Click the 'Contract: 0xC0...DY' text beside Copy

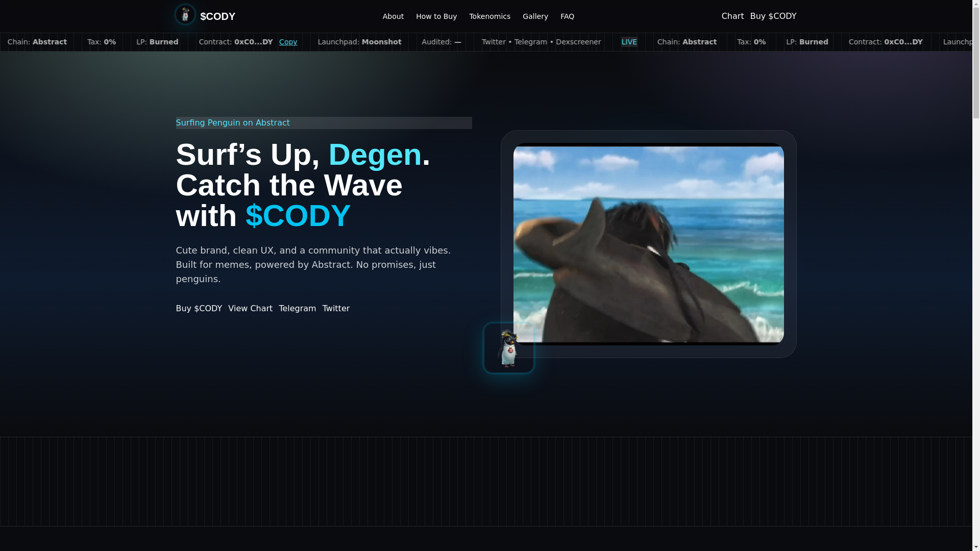[235, 42]
